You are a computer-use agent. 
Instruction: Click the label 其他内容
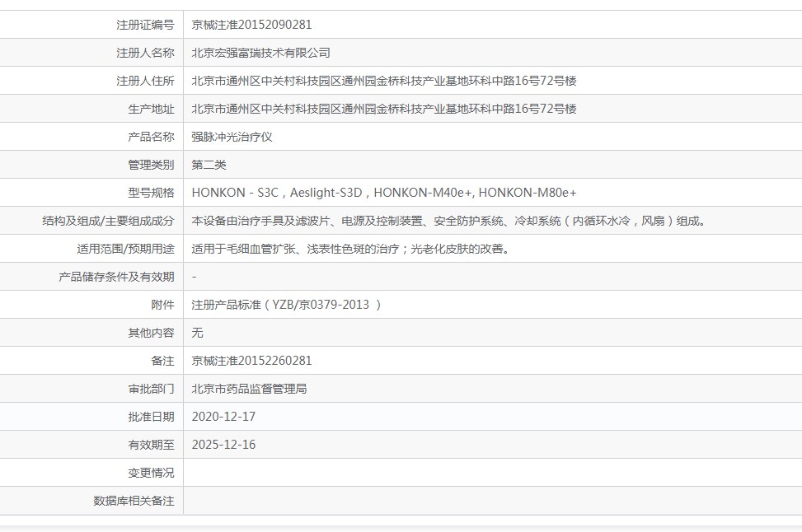(x=151, y=333)
